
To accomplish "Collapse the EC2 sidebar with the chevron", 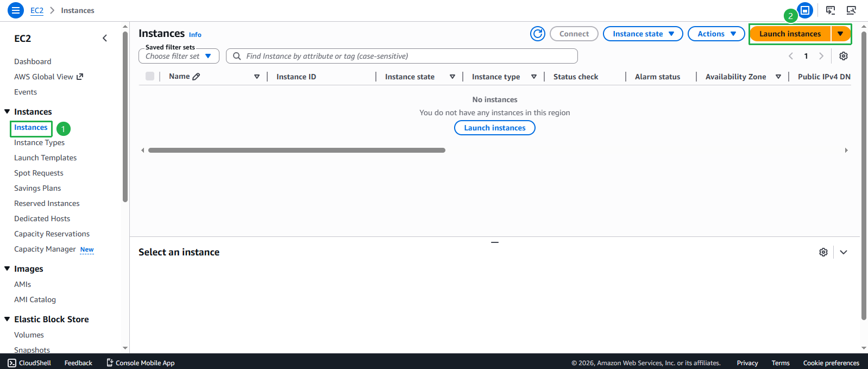I will click(105, 38).
